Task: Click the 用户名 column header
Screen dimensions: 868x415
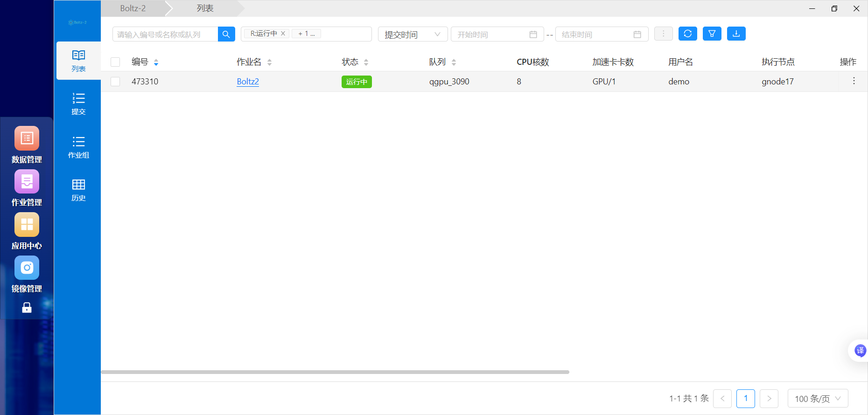Action: 680,62
